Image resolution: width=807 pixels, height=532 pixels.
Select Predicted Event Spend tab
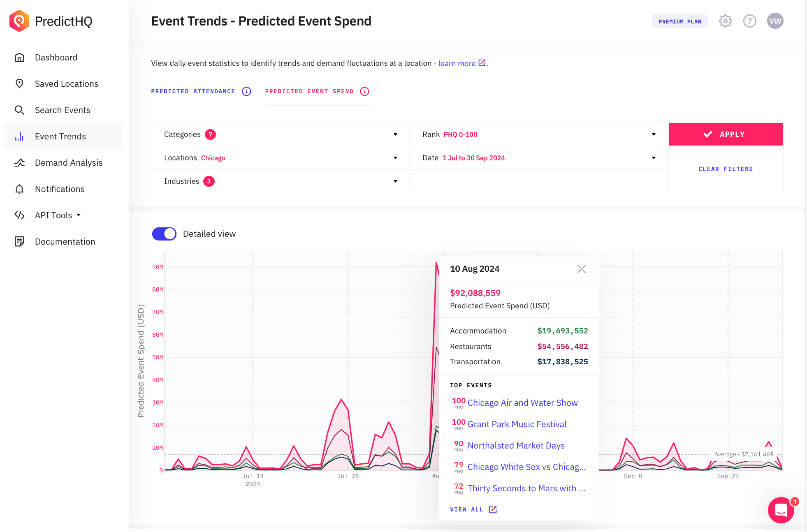[x=309, y=91]
